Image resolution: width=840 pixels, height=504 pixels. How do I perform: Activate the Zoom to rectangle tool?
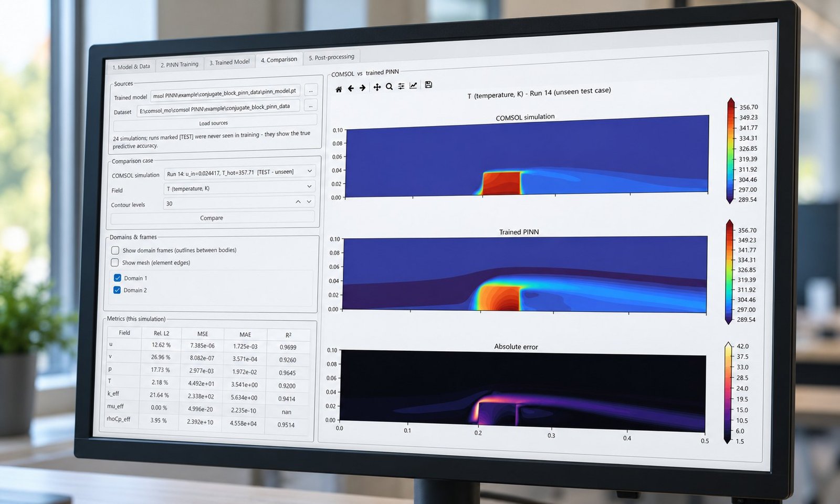[389, 87]
